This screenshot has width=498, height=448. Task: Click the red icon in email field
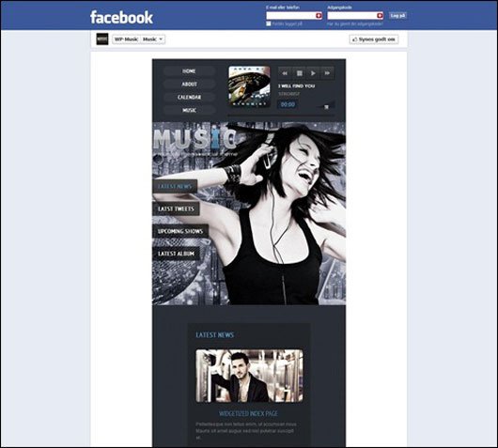(319, 16)
